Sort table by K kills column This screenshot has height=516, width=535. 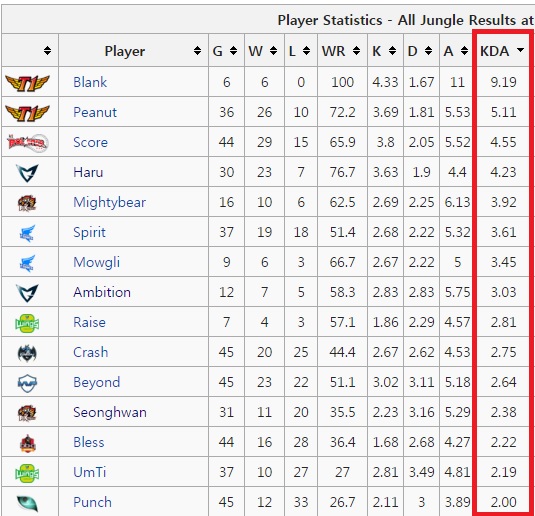(x=393, y=51)
